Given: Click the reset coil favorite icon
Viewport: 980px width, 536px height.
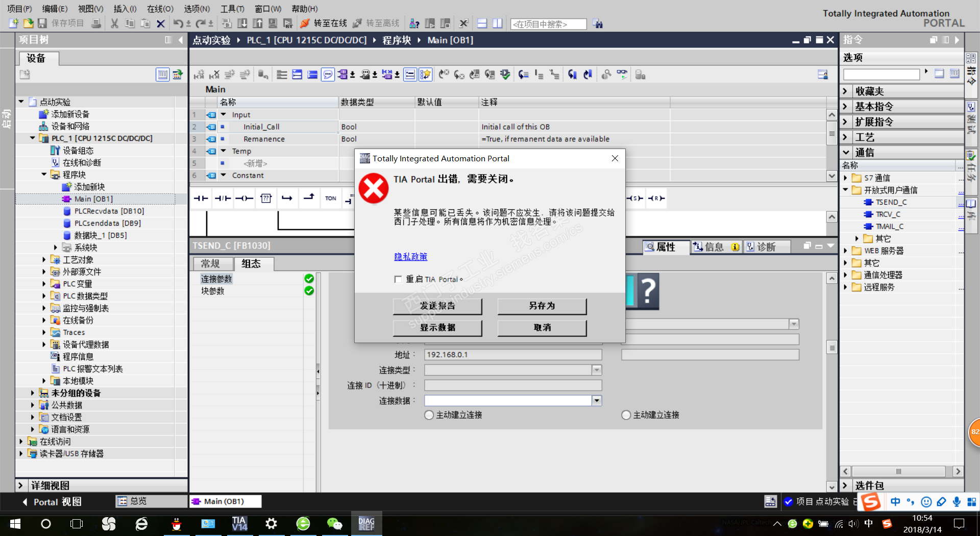Looking at the screenshot, I should pyautogui.click(x=656, y=198).
